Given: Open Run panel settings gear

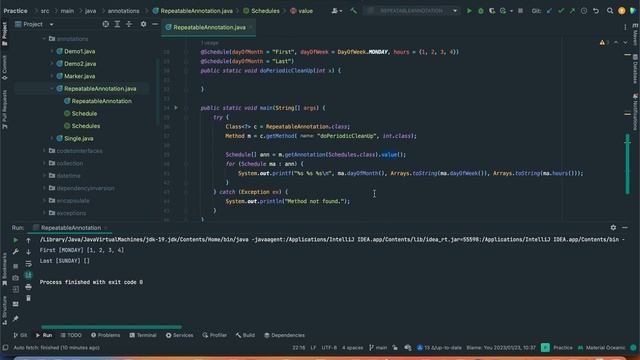Looking at the screenshot, I should [x=613, y=228].
